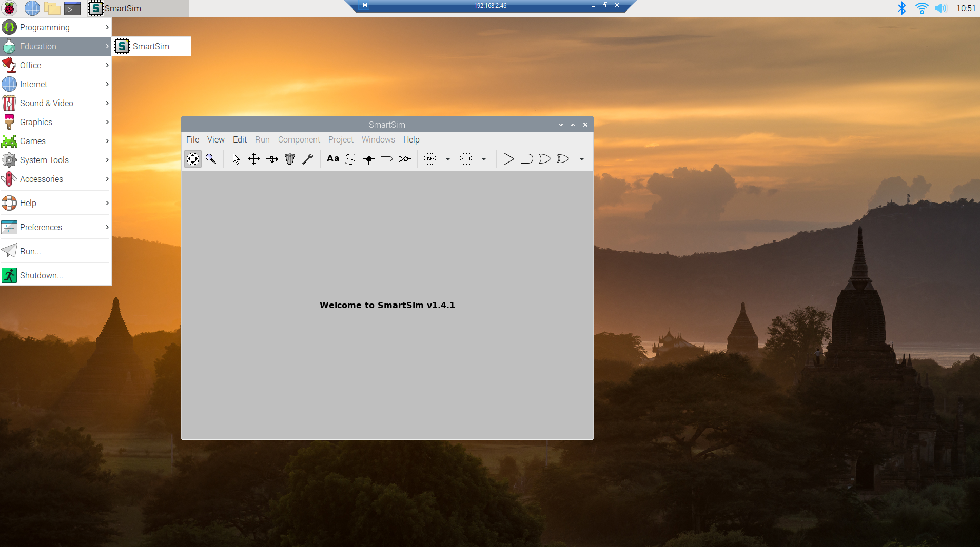Expand the Programming category

(55, 27)
